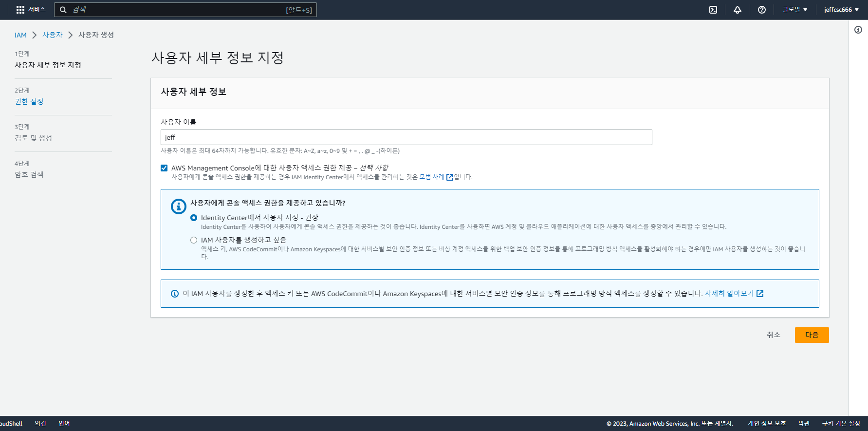Select the Identity Center 권장 radio option
This screenshot has width=868, height=431.
pos(194,218)
